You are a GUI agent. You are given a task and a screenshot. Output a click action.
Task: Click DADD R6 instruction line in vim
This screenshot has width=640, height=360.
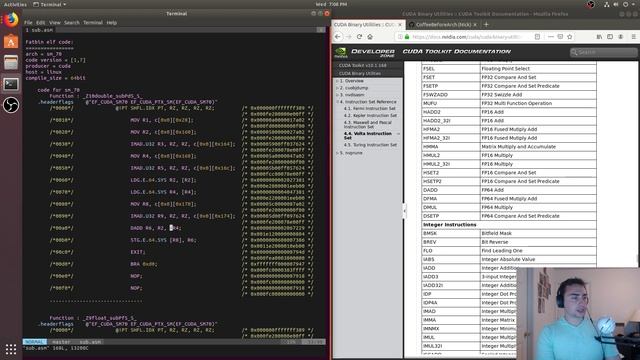point(156,228)
